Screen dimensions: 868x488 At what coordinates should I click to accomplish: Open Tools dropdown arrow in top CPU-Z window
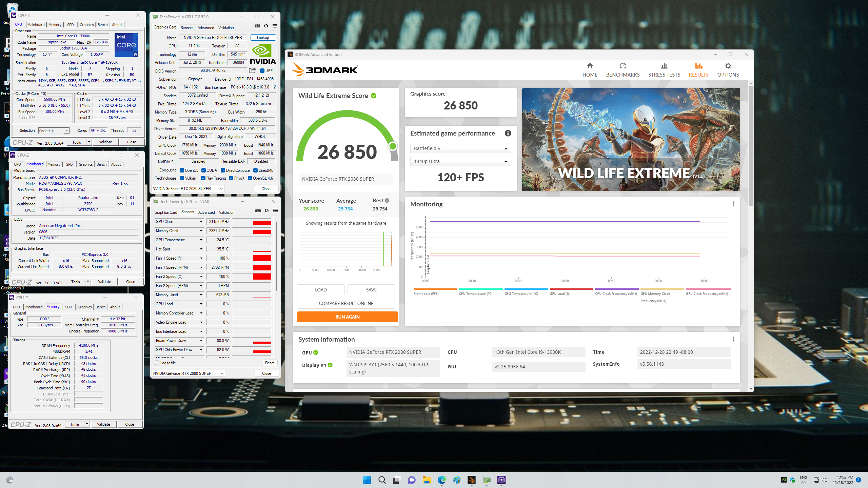[x=89, y=142]
